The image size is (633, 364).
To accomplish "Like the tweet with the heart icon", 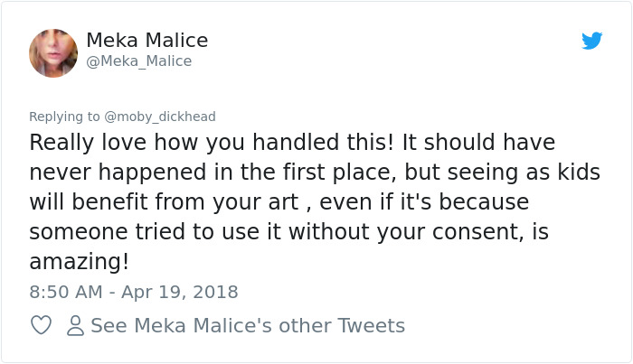I will pyautogui.click(x=41, y=325).
